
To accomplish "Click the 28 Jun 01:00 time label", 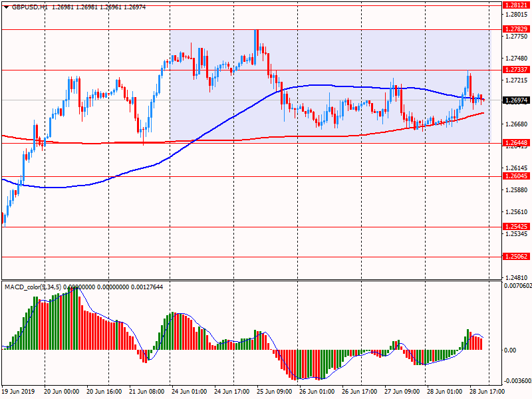I will pyautogui.click(x=444, y=391).
